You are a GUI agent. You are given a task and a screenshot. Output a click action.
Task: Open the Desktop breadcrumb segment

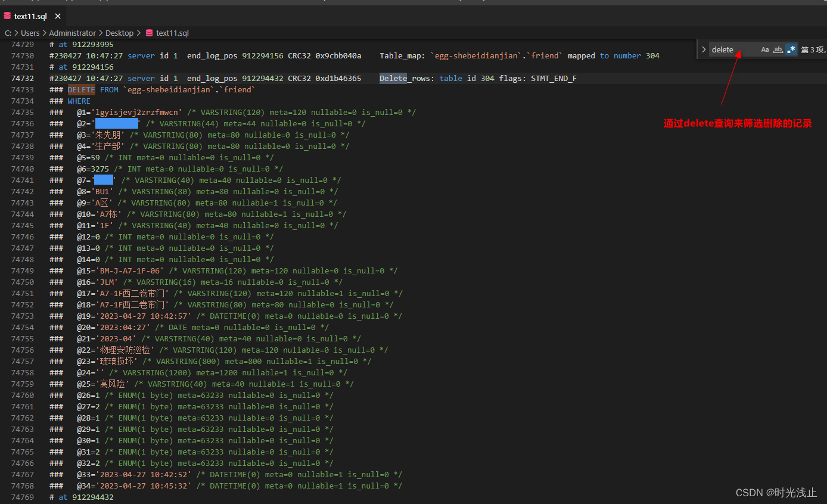[x=119, y=33]
